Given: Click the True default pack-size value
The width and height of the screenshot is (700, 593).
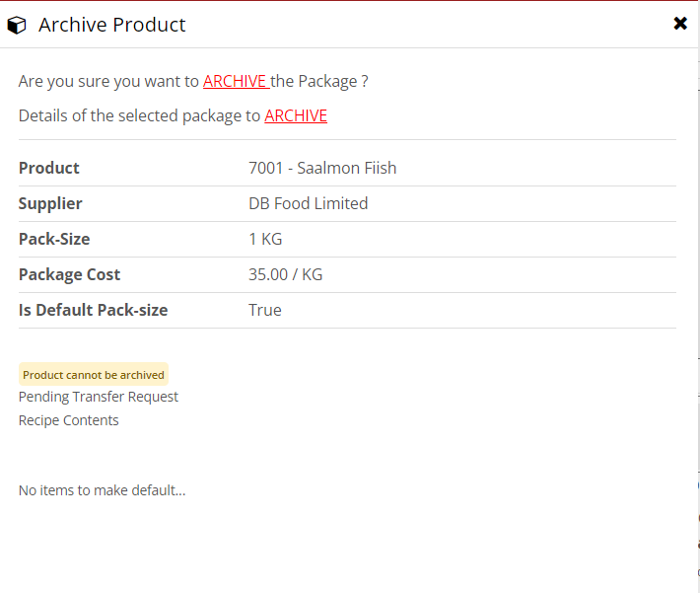Looking at the screenshot, I should (x=265, y=310).
